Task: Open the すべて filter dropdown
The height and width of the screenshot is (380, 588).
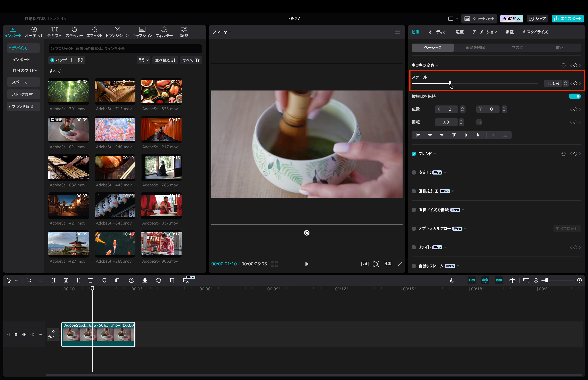Action: [191, 60]
